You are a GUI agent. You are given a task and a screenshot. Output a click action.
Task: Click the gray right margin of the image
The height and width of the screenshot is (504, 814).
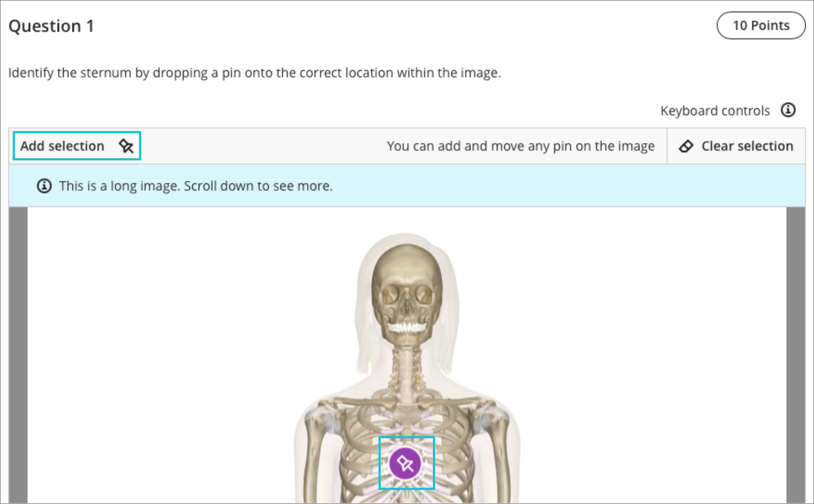[x=796, y=355]
